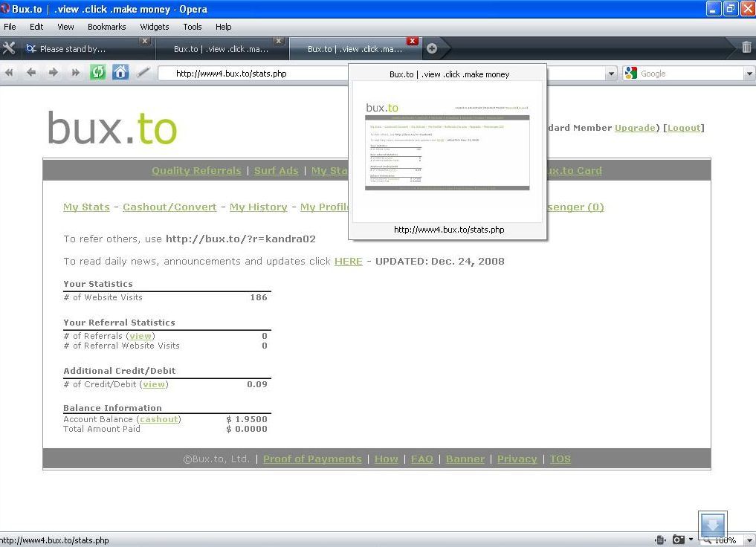Image resolution: width=756 pixels, height=547 pixels.
Task: Open the Cashout/Convert link
Action: coord(169,207)
